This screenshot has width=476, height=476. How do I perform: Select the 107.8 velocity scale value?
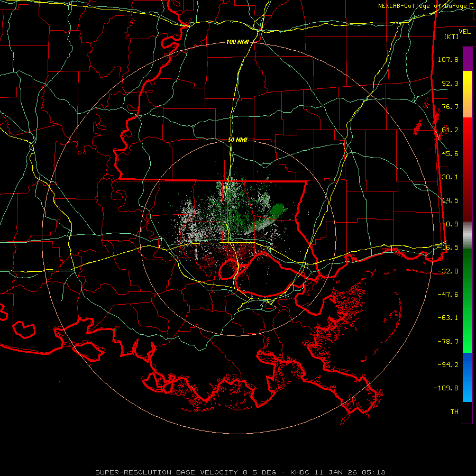point(448,59)
